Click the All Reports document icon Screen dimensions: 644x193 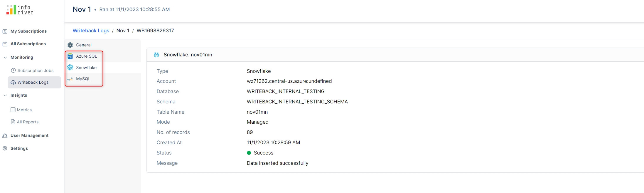13,122
